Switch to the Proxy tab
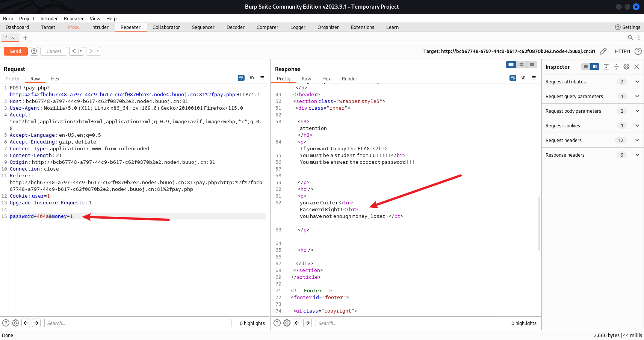This screenshot has height=340, width=644. coord(73,27)
